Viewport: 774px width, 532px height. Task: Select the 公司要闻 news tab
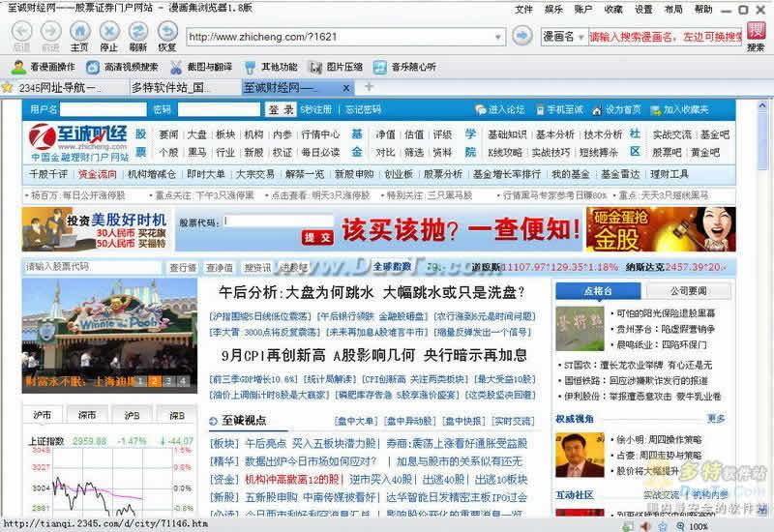click(x=689, y=291)
